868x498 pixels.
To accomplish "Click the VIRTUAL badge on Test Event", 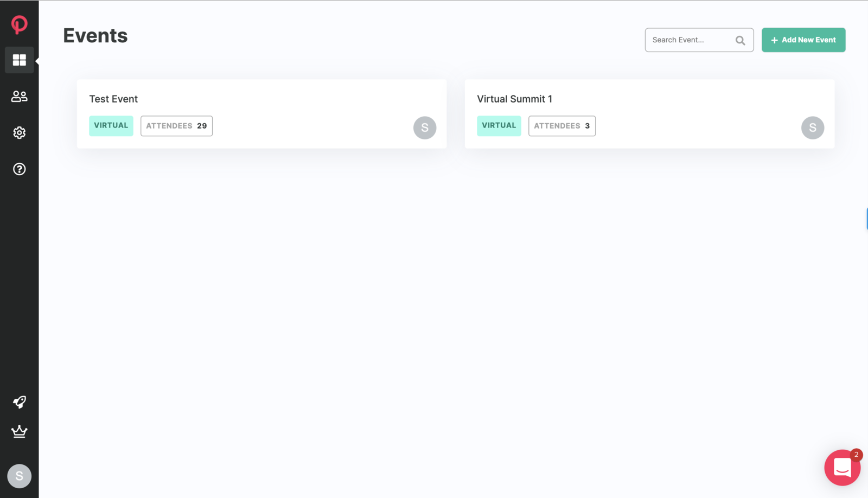I will tap(111, 125).
